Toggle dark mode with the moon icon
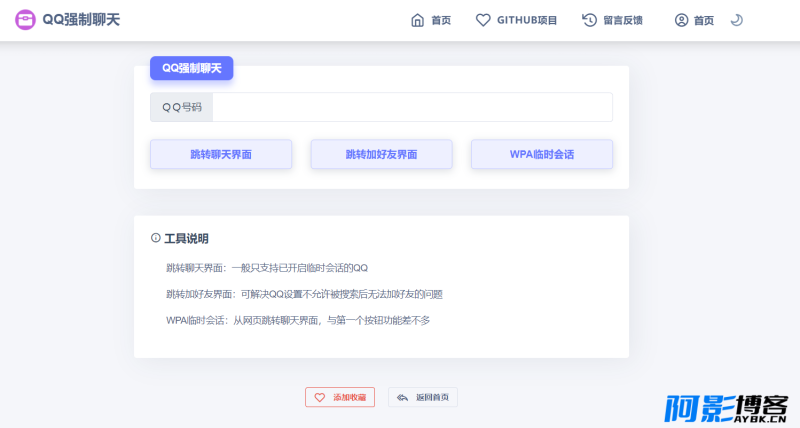Viewport: 800px width, 428px height. click(x=736, y=20)
